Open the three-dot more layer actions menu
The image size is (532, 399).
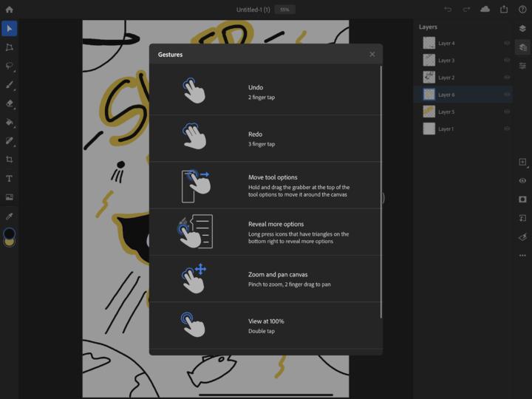pyautogui.click(x=522, y=256)
